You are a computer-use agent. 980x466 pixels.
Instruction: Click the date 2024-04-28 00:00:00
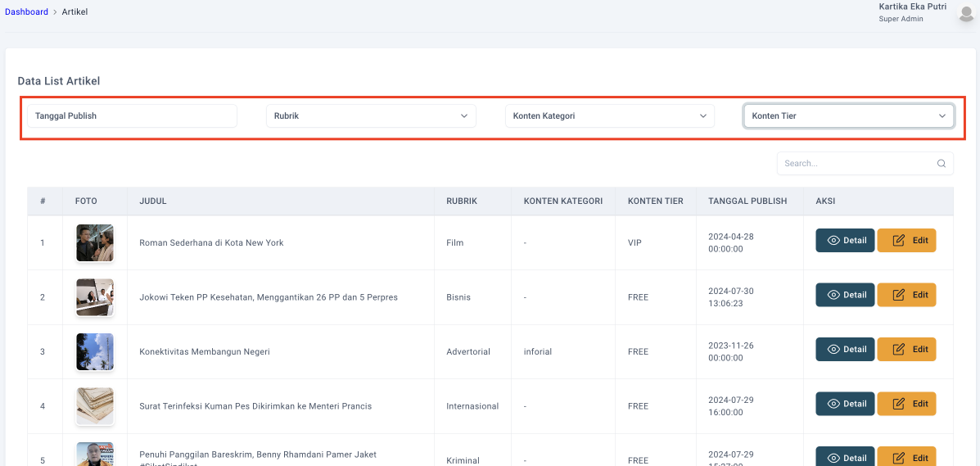[x=732, y=242]
